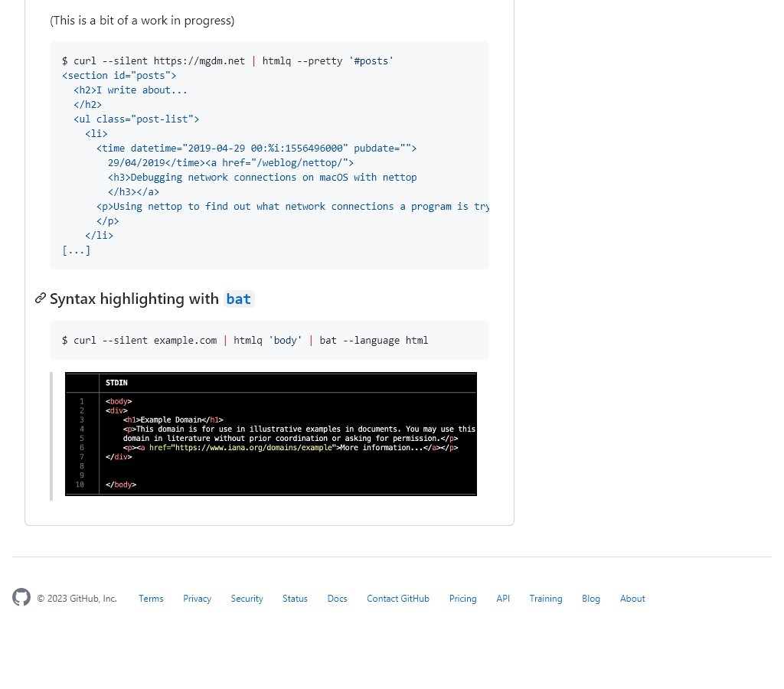Click the About footer link
Image resolution: width=784 pixels, height=689 pixels.
click(632, 599)
